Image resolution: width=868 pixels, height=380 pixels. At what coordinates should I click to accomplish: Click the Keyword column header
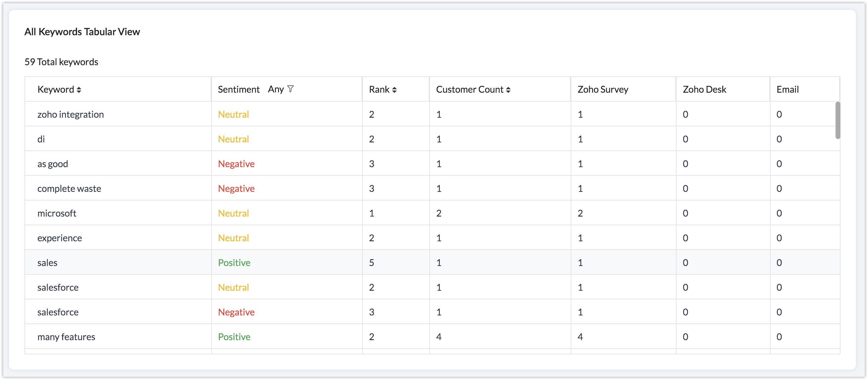[56, 90]
